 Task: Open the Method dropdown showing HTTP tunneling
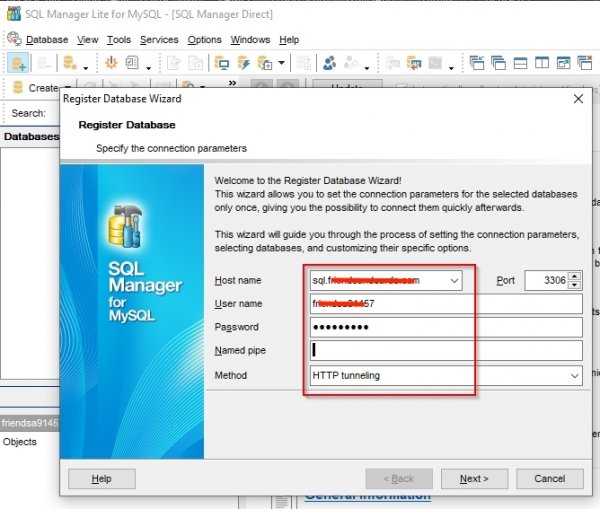(x=446, y=375)
